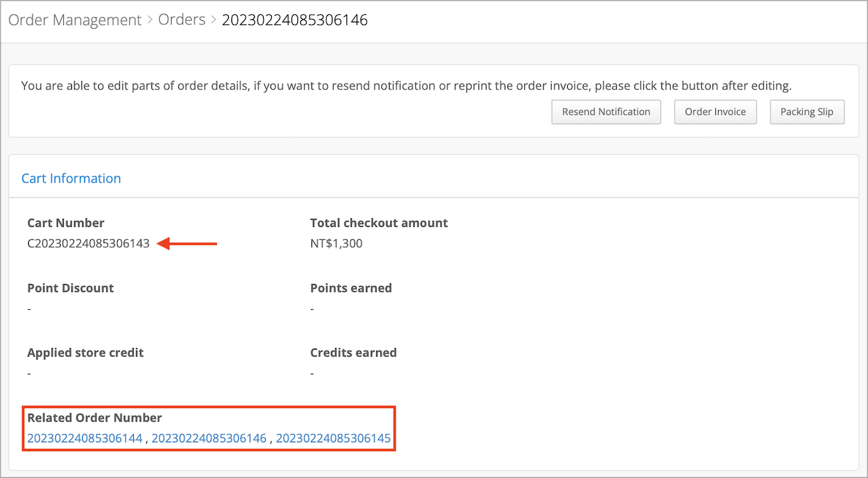Click order number 20230224085306146 in breadcrumb
Image resolution: width=868 pixels, height=478 pixels.
coord(295,20)
